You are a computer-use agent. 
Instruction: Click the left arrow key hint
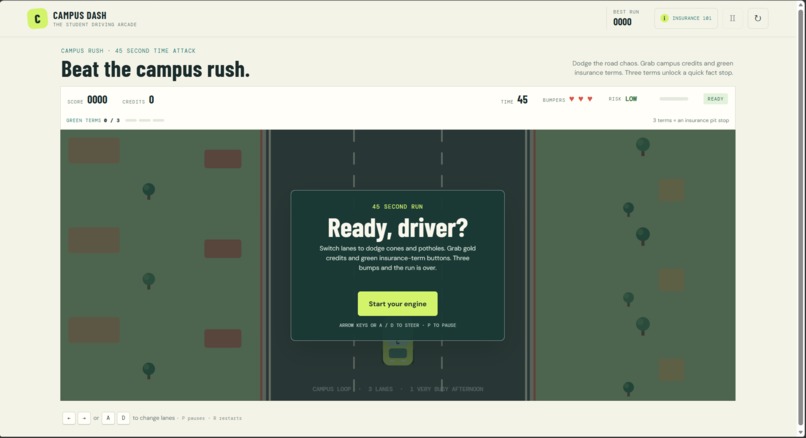point(69,418)
